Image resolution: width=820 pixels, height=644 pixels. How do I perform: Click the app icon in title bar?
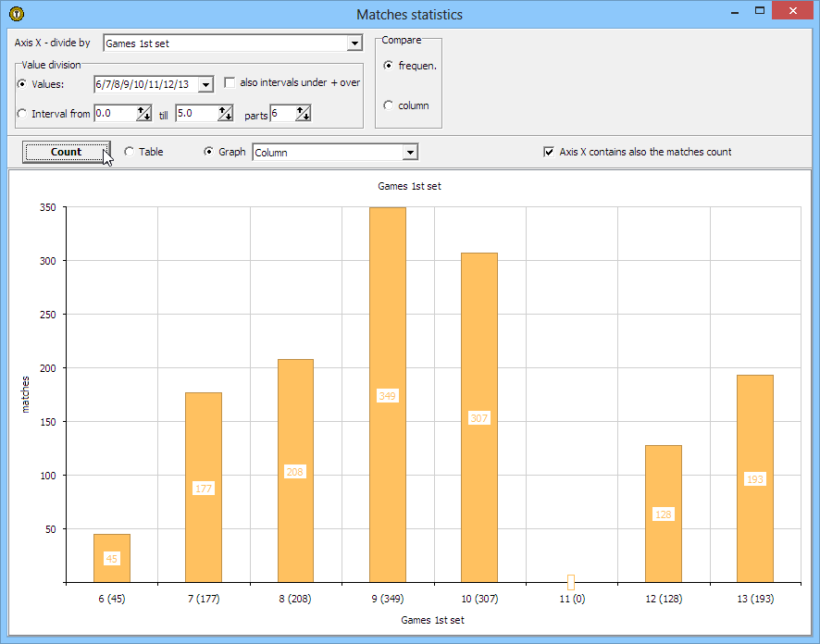coord(16,14)
